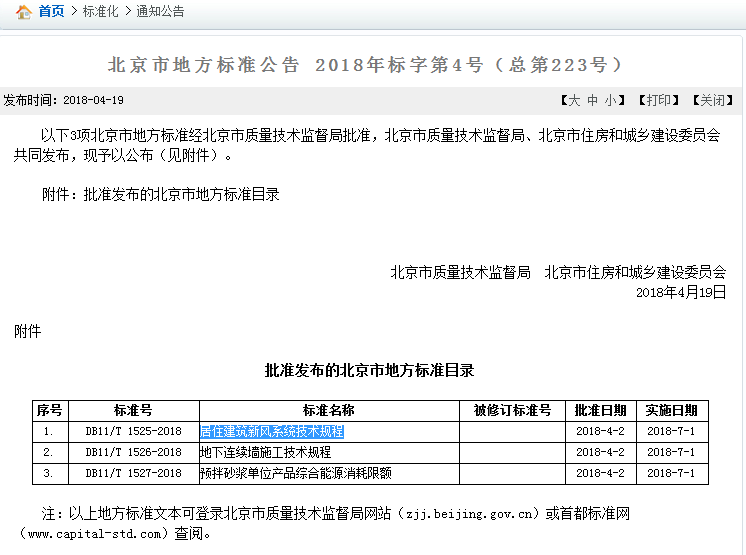Click the house icon beside 首页
This screenshot has width=746, height=555.
[23, 12]
